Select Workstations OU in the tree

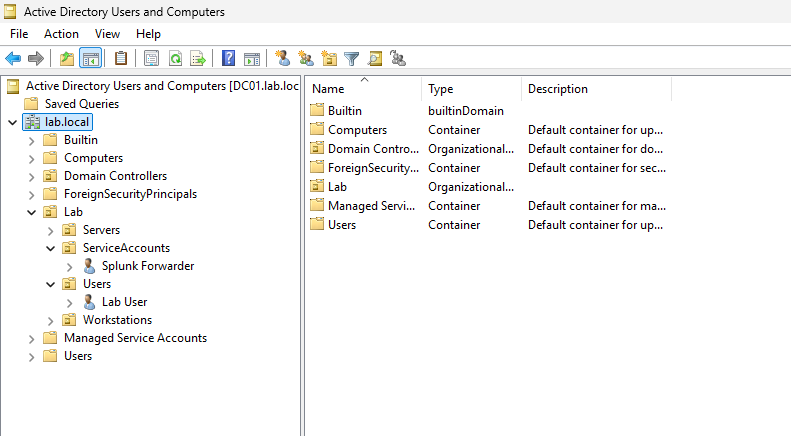[118, 320]
